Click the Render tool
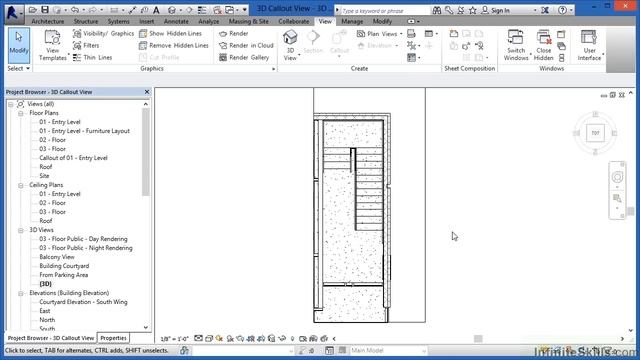This screenshot has height=360, width=640. tap(233, 33)
